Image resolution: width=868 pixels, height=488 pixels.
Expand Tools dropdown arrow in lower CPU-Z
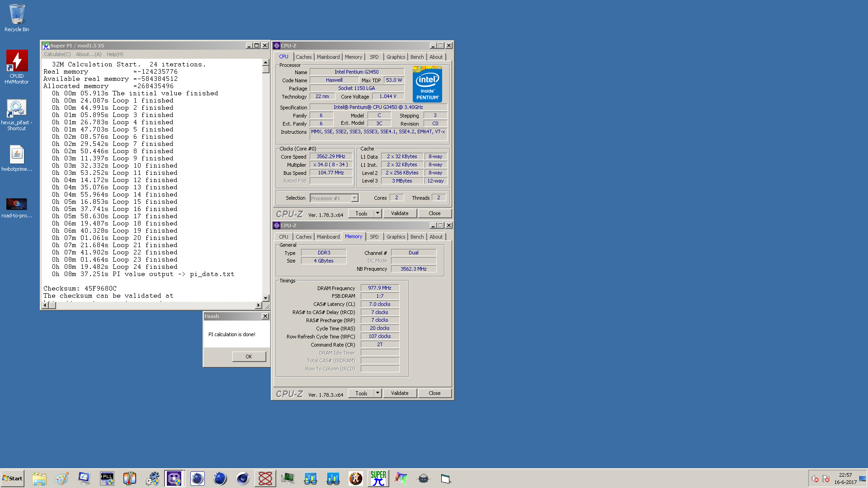(378, 393)
